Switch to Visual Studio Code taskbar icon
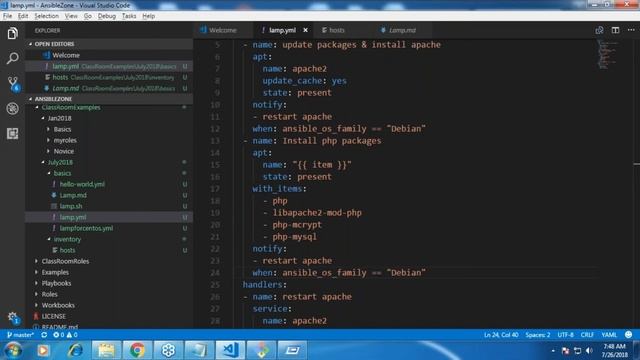 pyautogui.click(x=230, y=350)
